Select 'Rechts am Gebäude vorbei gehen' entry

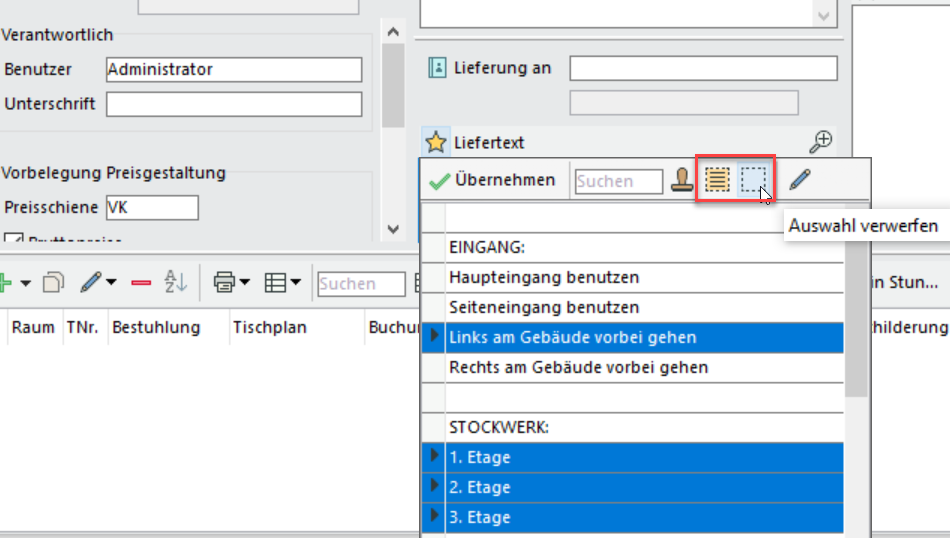[x=578, y=367]
